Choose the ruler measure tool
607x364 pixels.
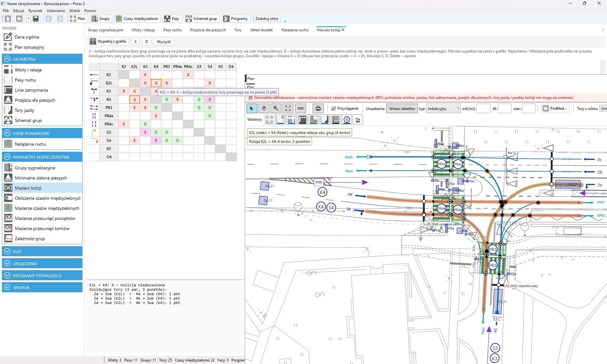click(300, 108)
